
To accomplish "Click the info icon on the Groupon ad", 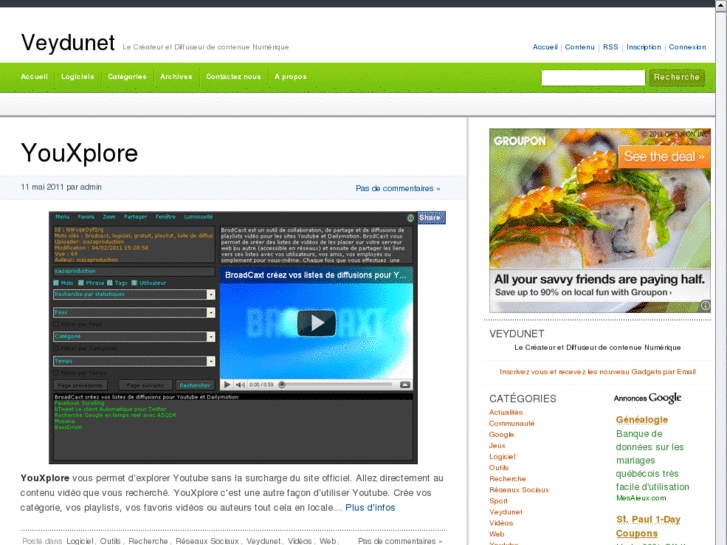I will (x=705, y=306).
